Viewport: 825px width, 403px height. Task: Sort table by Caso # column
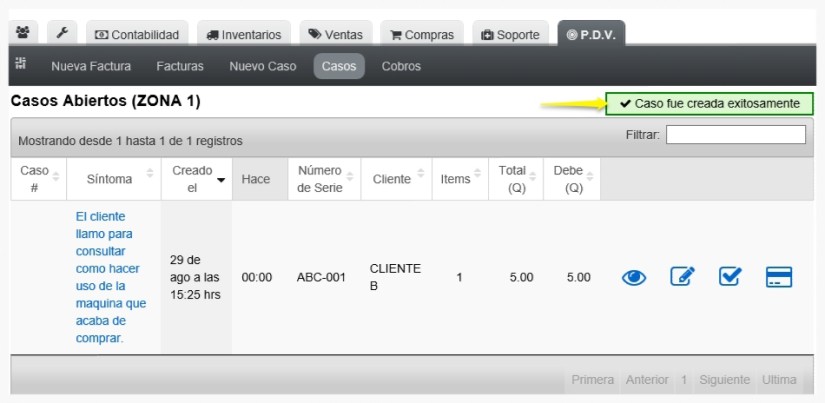tap(38, 179)
